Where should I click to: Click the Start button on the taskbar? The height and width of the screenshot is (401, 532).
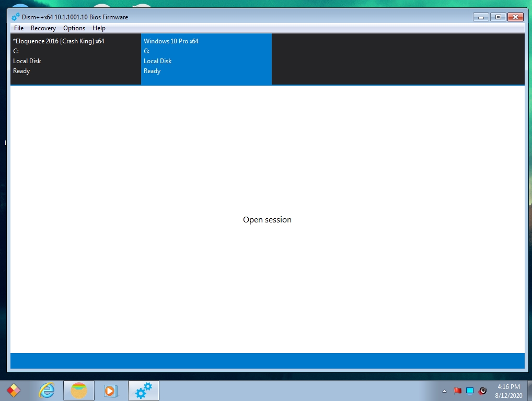pyautogui.click(x=14, y=391)
